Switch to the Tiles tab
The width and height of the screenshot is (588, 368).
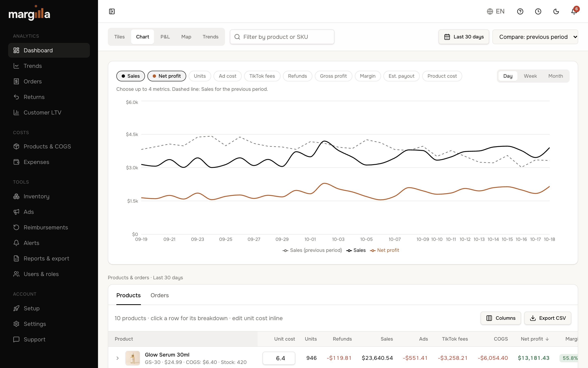pyautogui.click(x=119, y=37)
